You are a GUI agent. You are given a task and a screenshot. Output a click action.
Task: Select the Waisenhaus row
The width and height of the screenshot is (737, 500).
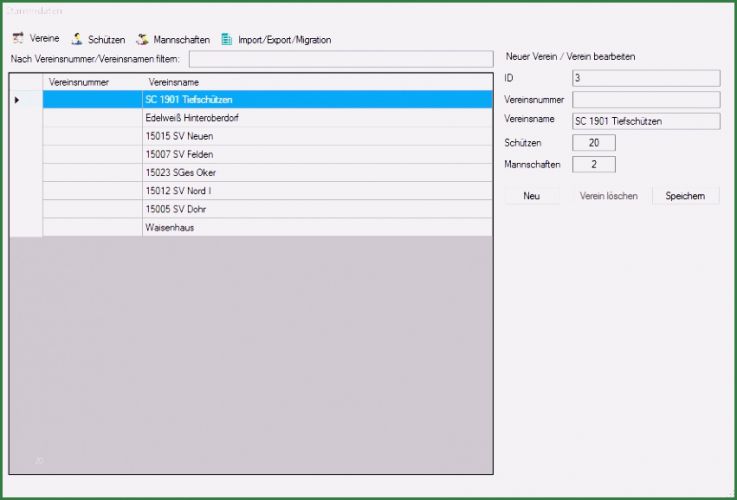[317, 227]
